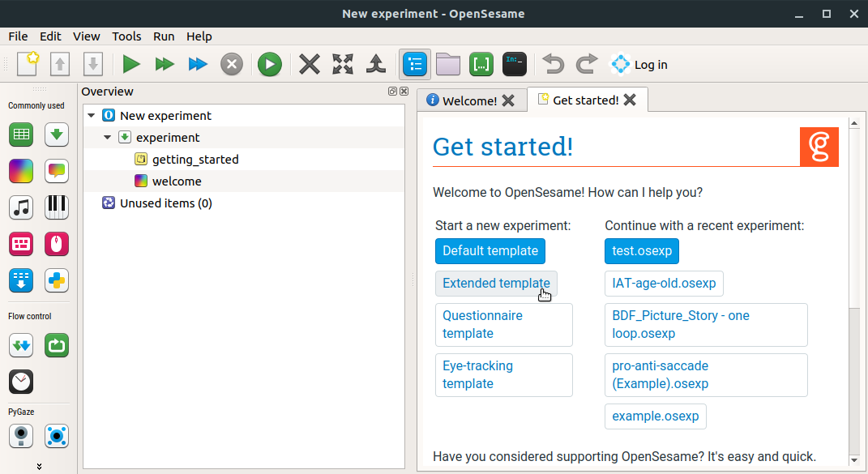Viewport: 868px width, 474px height.
Task: Quick run with double blue arrow
Action: click(x=198, y=64)
